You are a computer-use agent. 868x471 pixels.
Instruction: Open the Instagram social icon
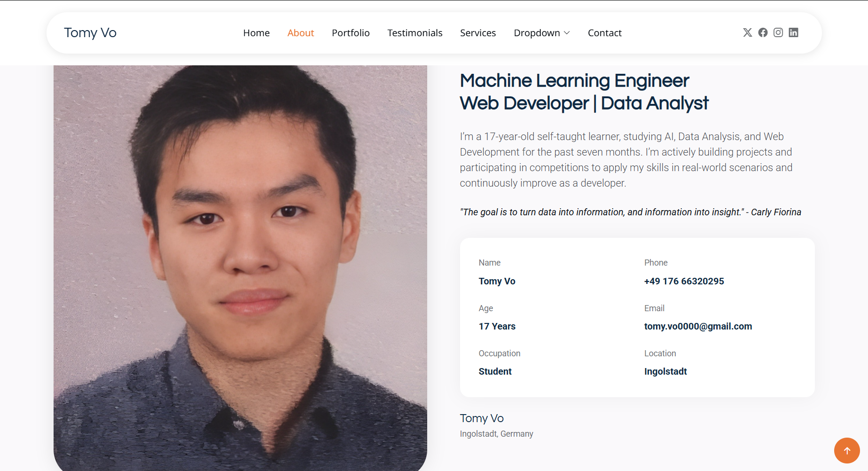pos(778,32)
